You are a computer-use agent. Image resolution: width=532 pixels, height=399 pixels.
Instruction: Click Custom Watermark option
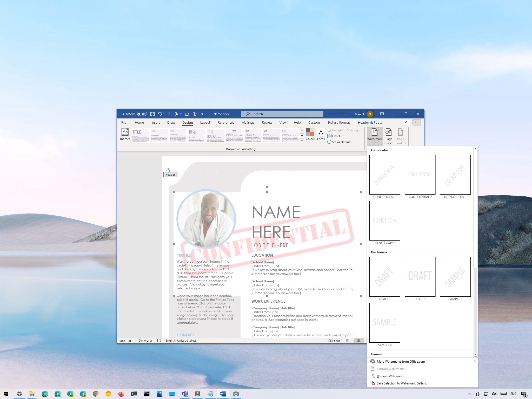pyautogui.click(x=391, y=369)
